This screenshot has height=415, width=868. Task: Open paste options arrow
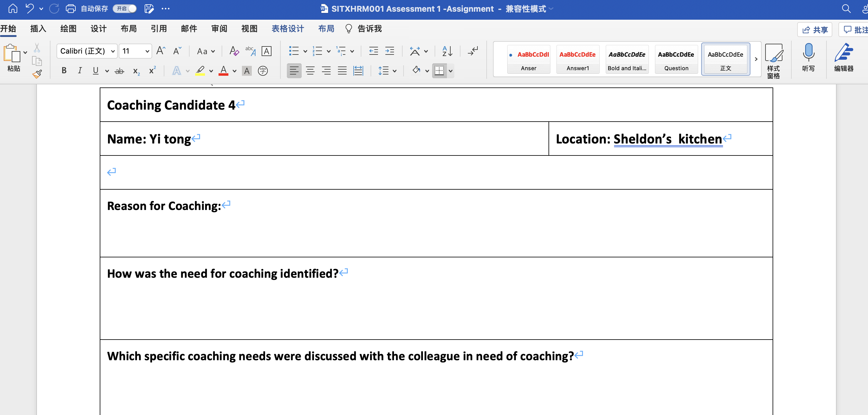pyautogui.click(x=25, y=53)
